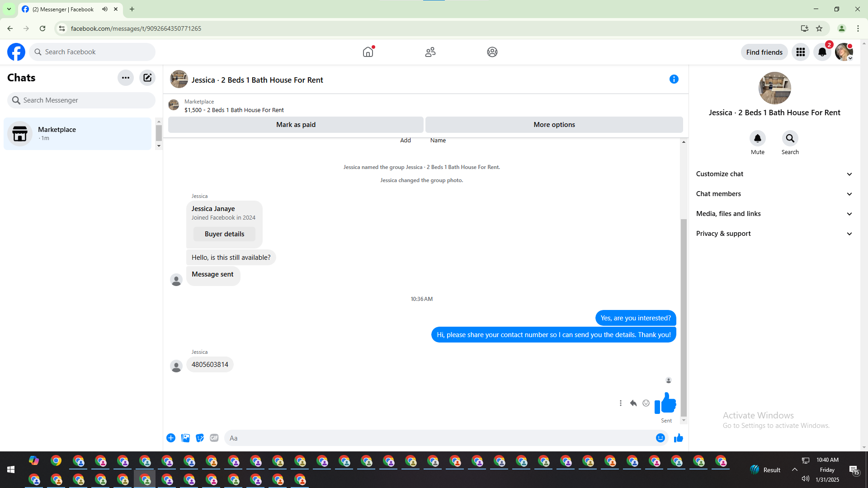This screenshot has height=488, width=868.
Task: Choose a GIF from the composer
Action: [x=214, y=438]
